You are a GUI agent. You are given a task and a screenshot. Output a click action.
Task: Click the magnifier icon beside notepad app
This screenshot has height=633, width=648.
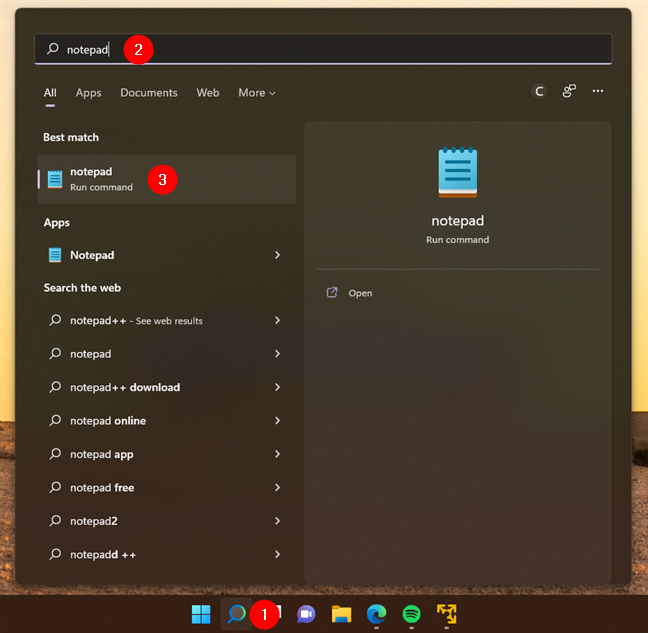[55, 454]
